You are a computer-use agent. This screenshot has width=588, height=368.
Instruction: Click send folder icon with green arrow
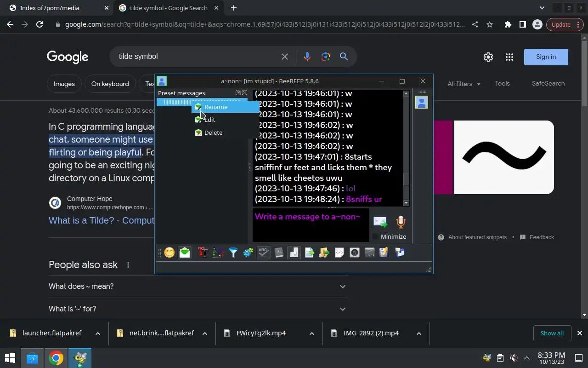tap(324, 253)
